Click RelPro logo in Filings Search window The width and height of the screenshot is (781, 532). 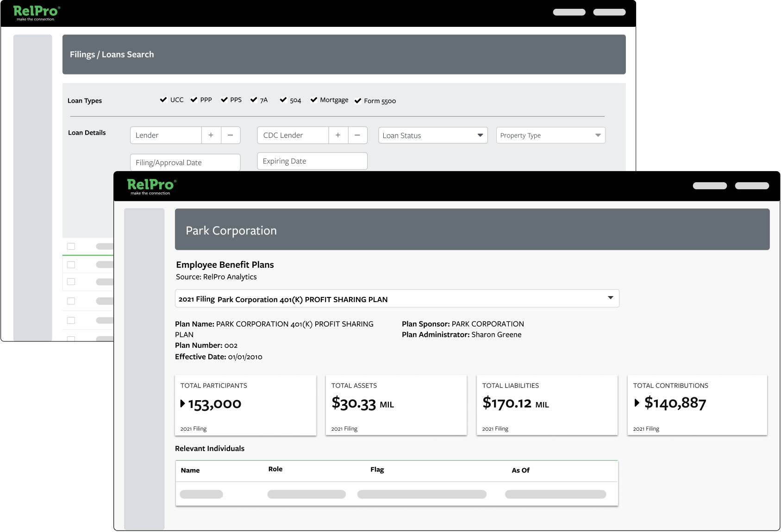coord(37,13)
